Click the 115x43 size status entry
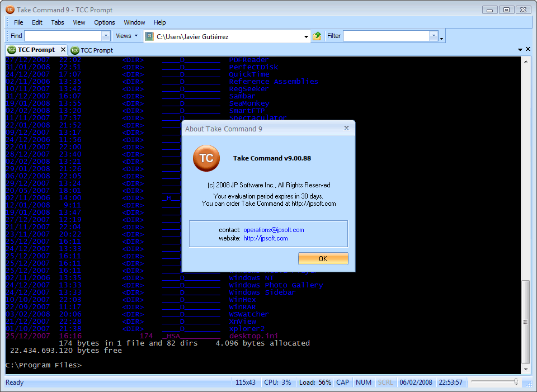Image resolution: width=537 pixels, height=392 pixels. click(246, 382)
